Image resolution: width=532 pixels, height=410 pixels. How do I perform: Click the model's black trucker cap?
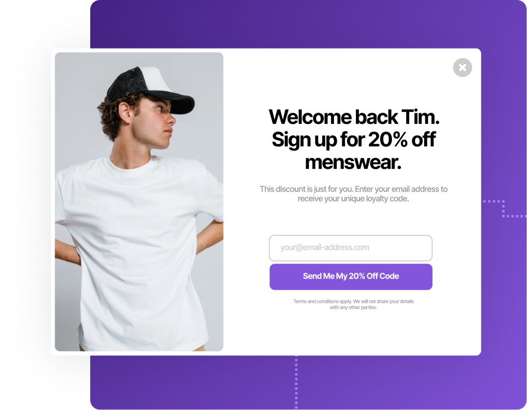(x=149, y=89)
